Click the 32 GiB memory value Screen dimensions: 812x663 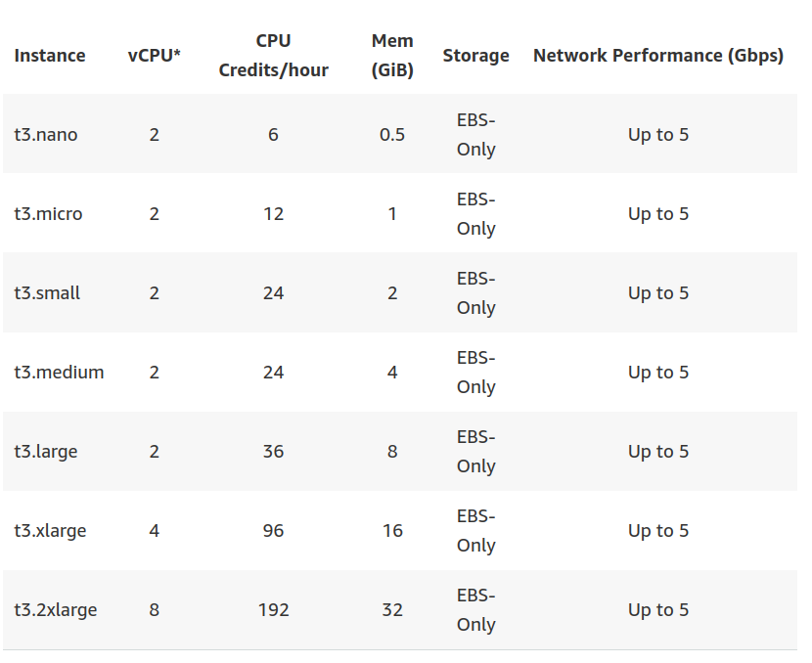tap(392, 610)
